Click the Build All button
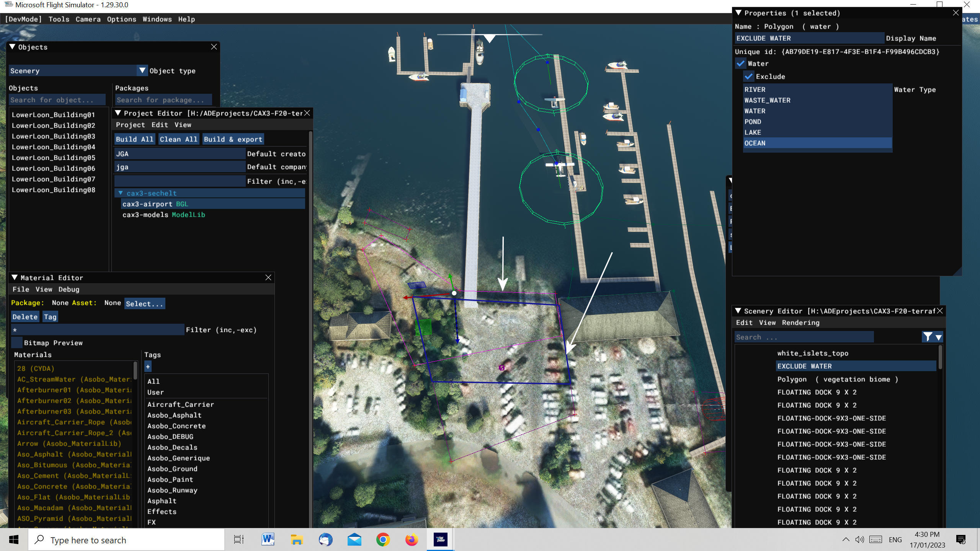This screenshot has width=980, height=551. pos(135,139)
